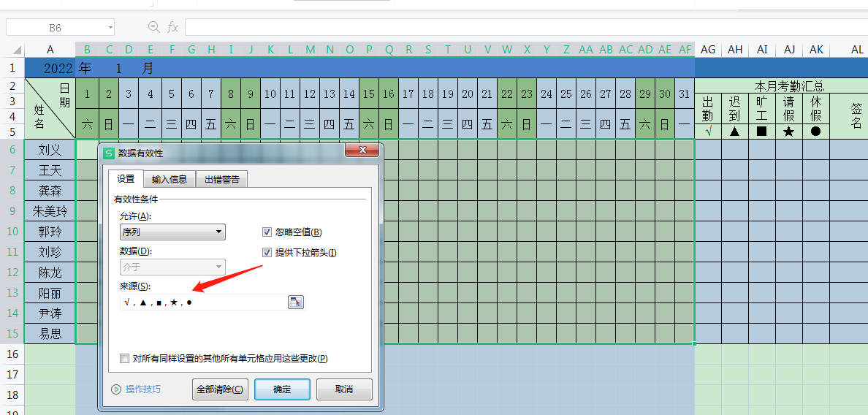Click the 本月考勤汇总 header cell

click(x=789, y=85)
